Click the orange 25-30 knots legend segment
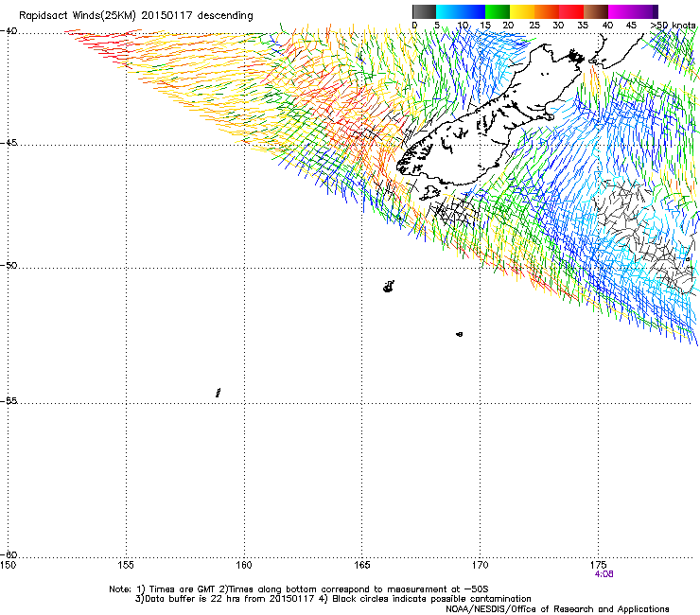Screen dimensions: 700x615 pyautogui.click(x=547, y=11)
